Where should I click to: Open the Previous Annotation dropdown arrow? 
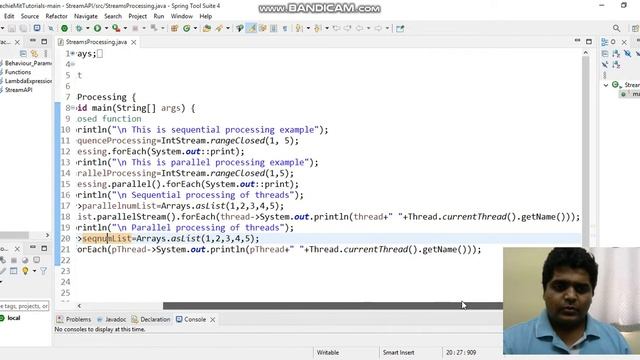(327, 28)
